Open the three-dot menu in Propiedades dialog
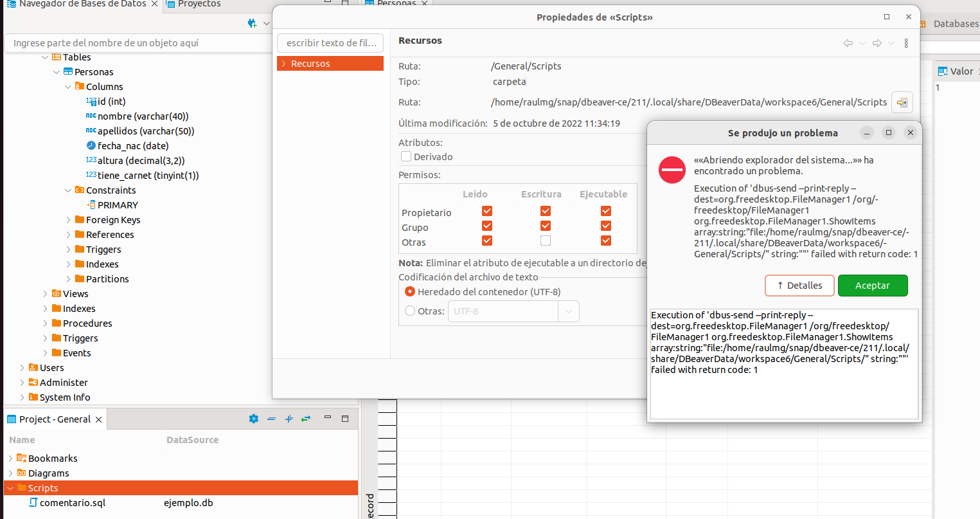980x519 pixels. point(906,43)
